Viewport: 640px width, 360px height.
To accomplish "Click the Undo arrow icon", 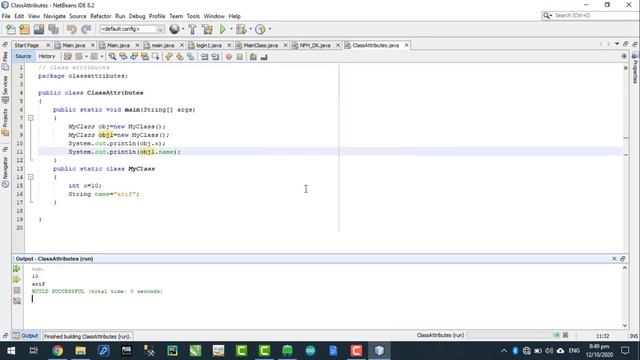I will (x=71, y=29).
